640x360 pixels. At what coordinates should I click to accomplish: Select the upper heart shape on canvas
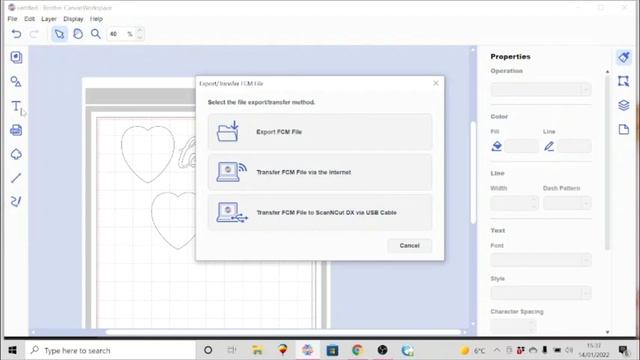click(147, 153)
